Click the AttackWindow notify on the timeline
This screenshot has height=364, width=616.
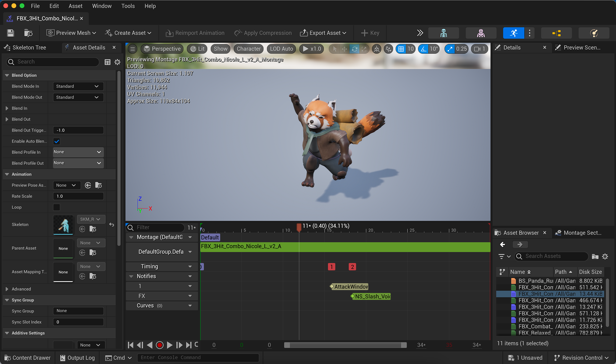(x=349, y=287)
